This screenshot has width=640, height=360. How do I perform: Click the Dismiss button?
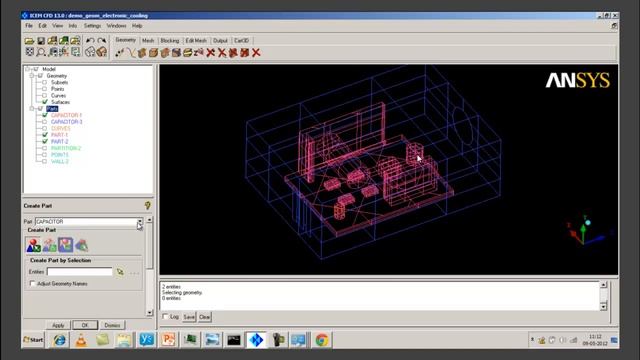click(112, 325)
